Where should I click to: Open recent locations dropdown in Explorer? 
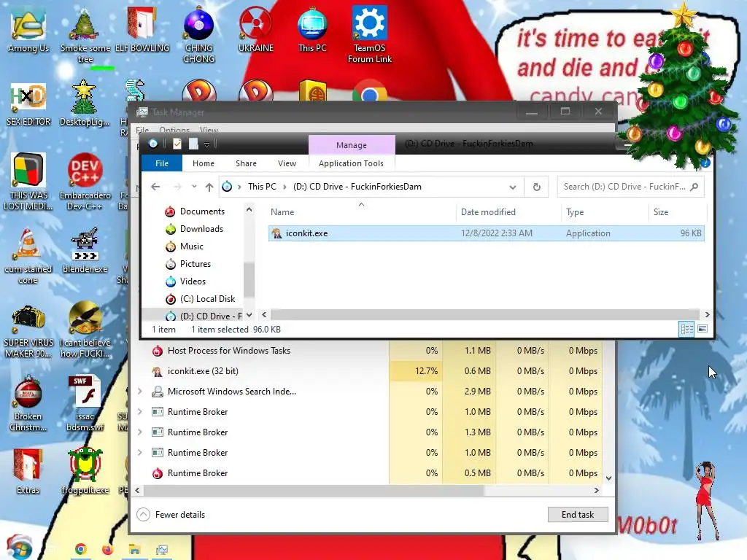194,187
